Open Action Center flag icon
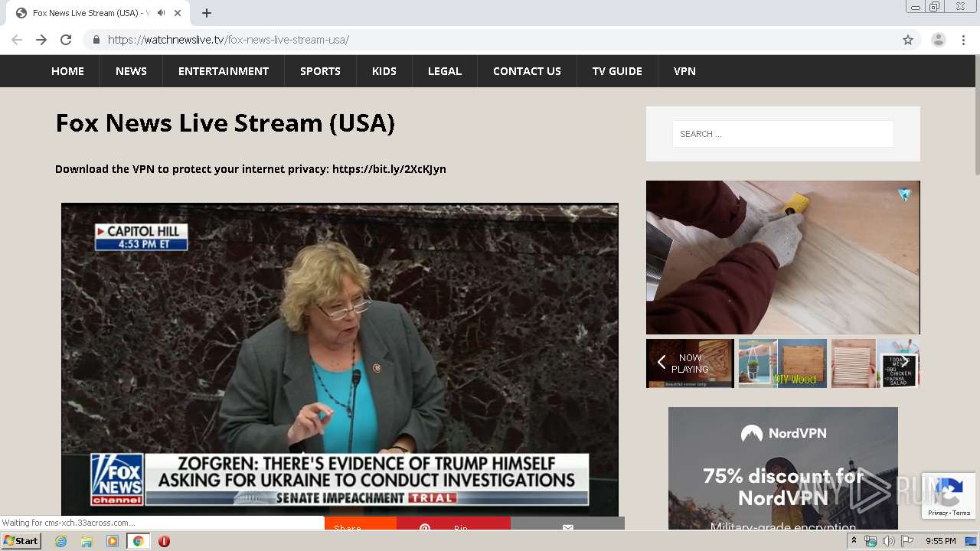The image size is (980, 551). point(906,541)
